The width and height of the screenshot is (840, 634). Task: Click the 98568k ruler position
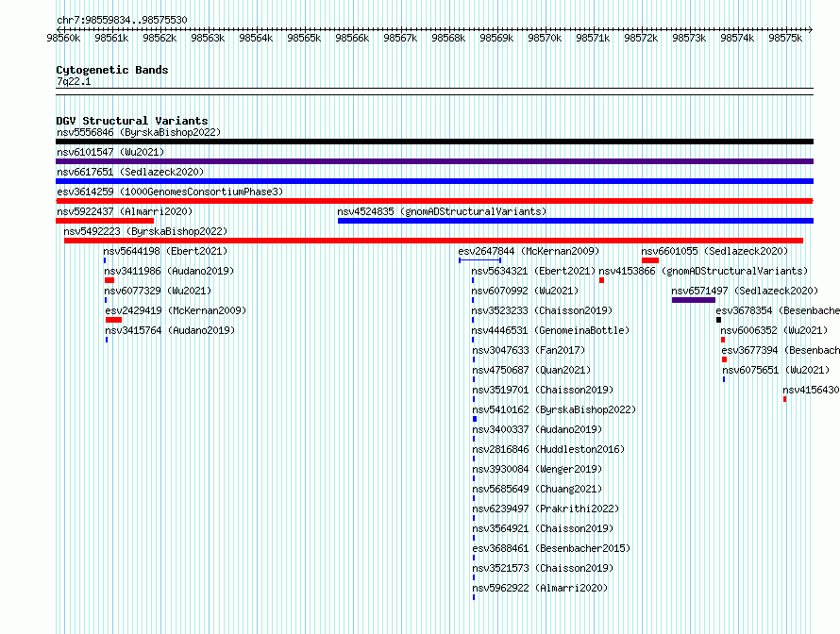[x=448, y=38]
